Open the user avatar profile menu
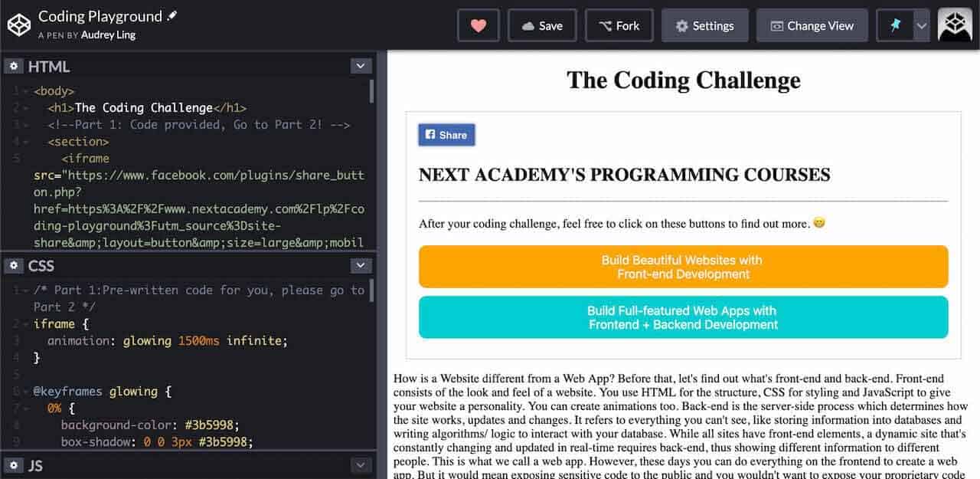980x479 pixels. pyautogui.click(x=954, y=25)
